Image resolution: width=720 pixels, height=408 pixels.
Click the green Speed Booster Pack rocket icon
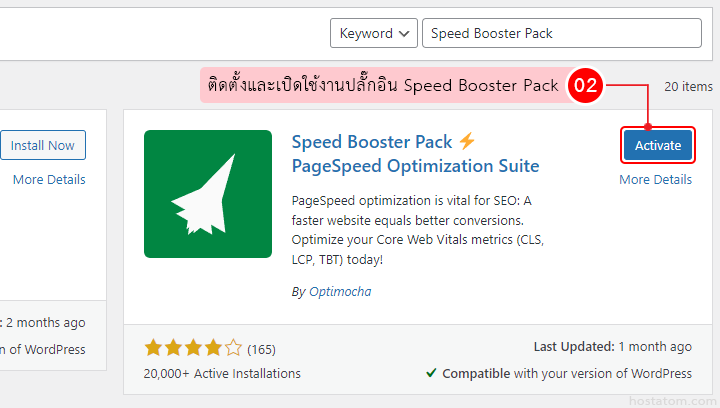coord(208,194)
